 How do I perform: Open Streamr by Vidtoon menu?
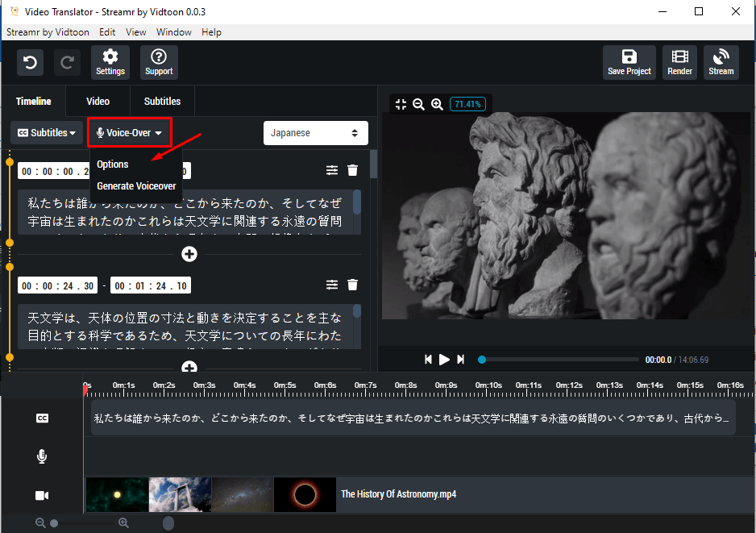tap(48, 32)
